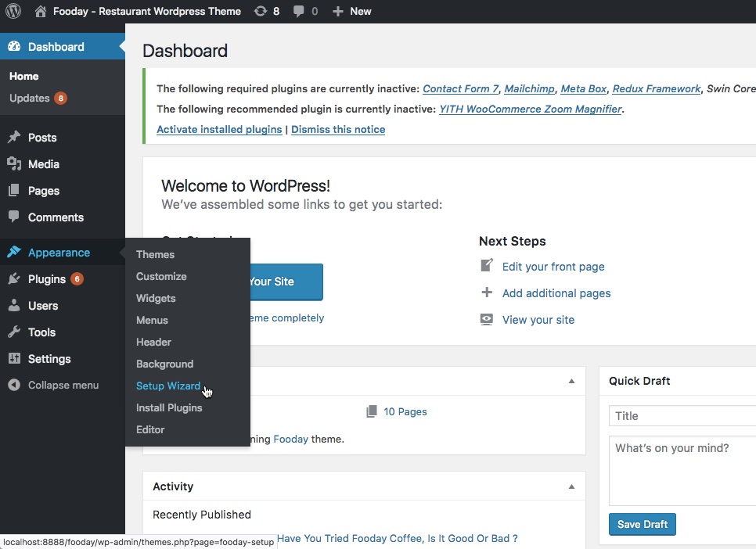Screen dimensions: 756x549
Task: Open the Posts menu label
Action: pyautogui.click(x=42, y=138)
